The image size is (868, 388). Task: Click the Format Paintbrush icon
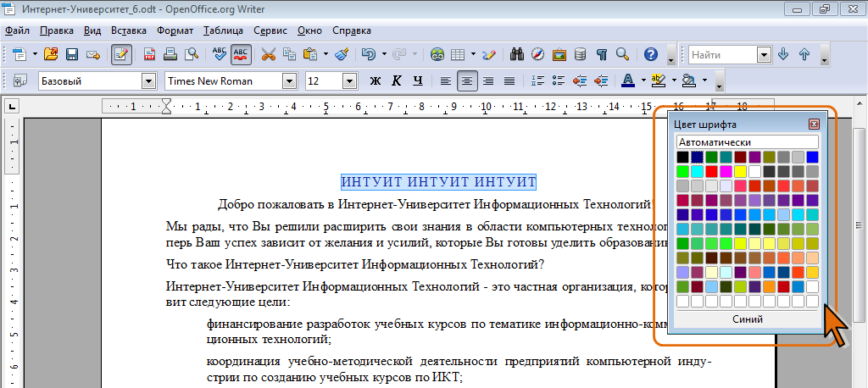pos(342,54)
